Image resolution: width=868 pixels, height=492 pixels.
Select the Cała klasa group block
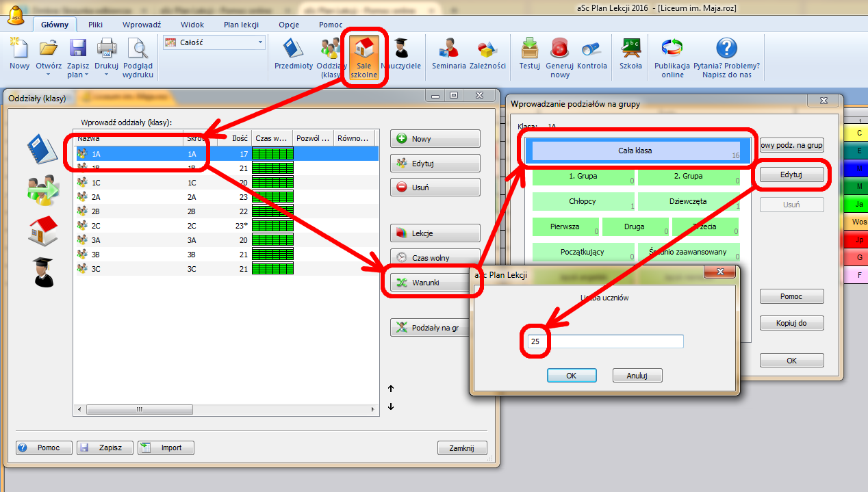pos(637,151)
